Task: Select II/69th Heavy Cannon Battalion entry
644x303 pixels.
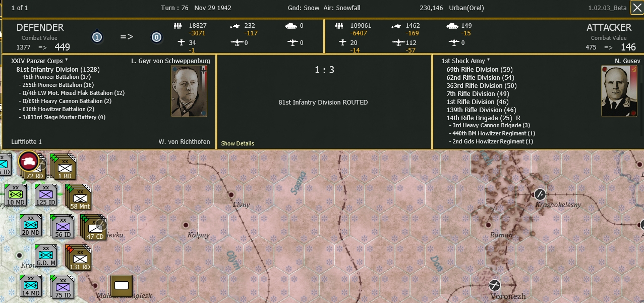Action: [x=66, y=102]
